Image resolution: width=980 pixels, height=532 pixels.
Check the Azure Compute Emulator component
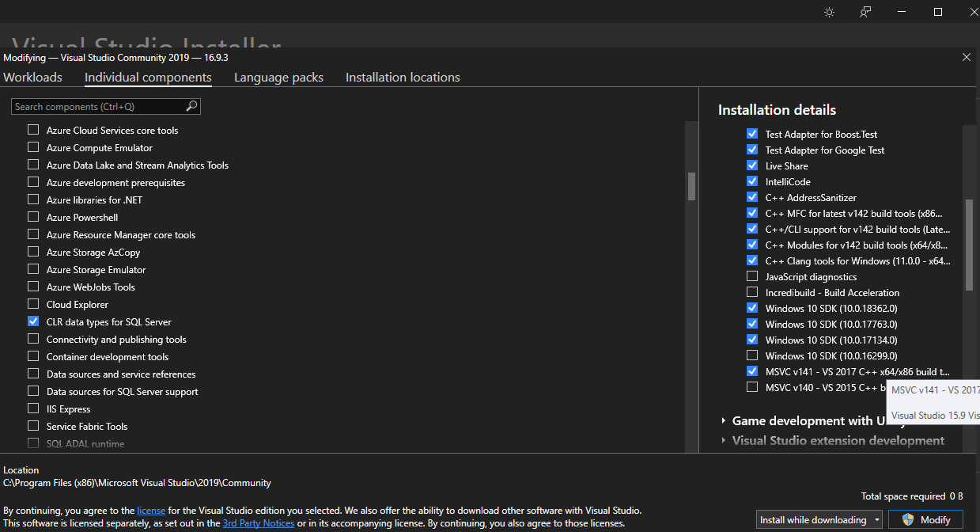tap(33, 147)
